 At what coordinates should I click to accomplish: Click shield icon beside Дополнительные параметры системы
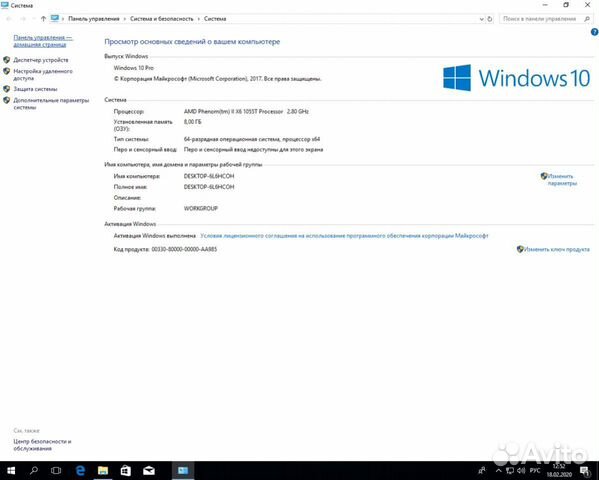6,100
